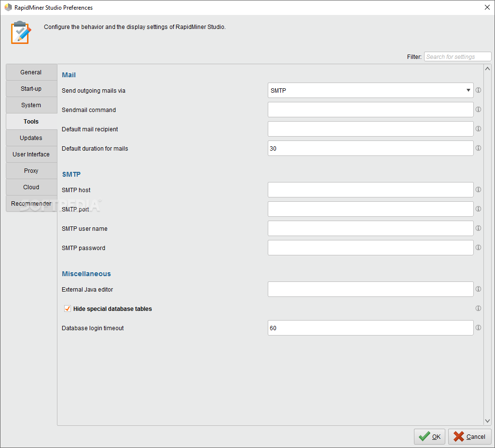Click the Mail section heading
Image resolution: width=495 pixels, height=448 pixels.
coord(69,75)
